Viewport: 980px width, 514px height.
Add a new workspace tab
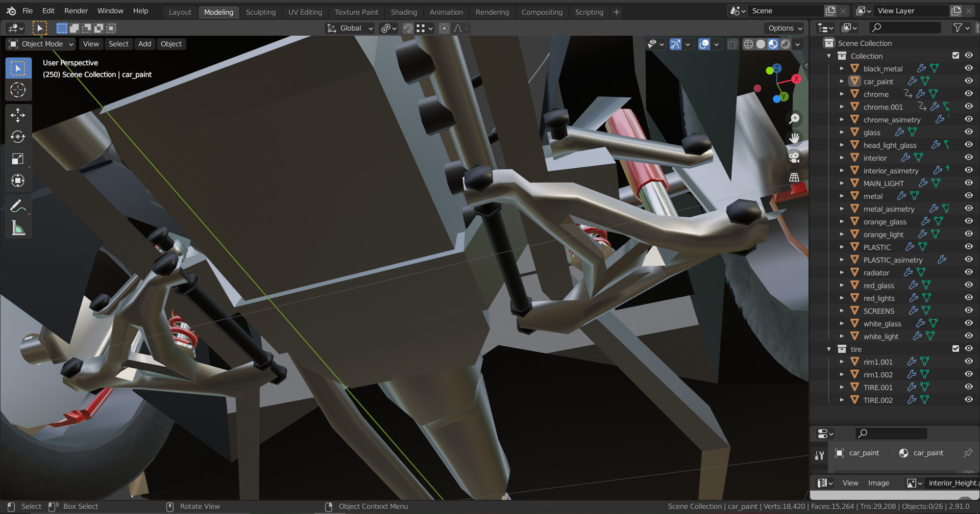point(617,12)
